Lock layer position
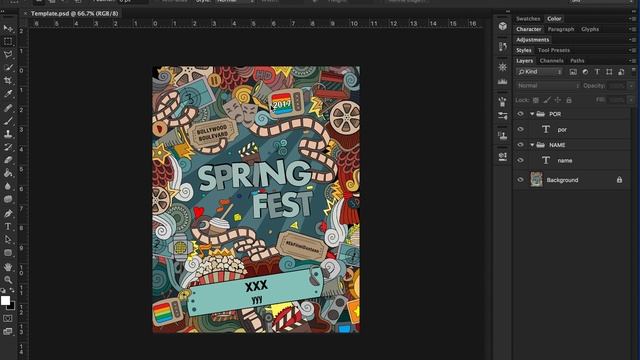The width and height of the screenshot is (640, 360). 558,100
